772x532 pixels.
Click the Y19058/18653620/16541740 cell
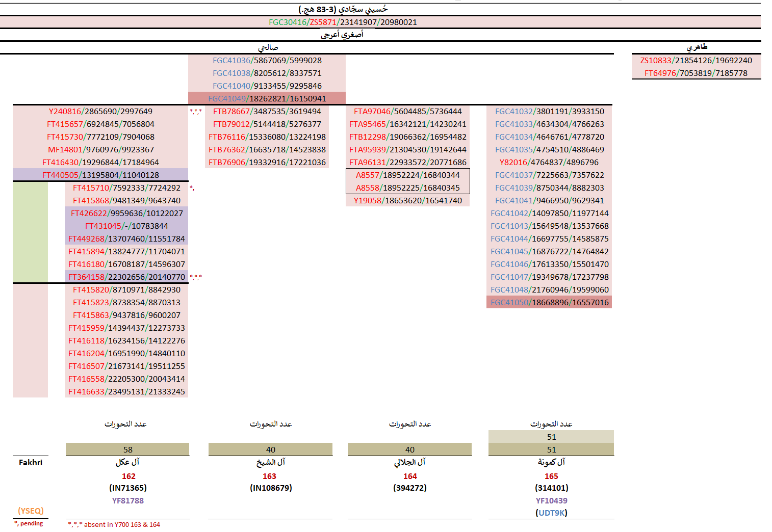point(407,200)
